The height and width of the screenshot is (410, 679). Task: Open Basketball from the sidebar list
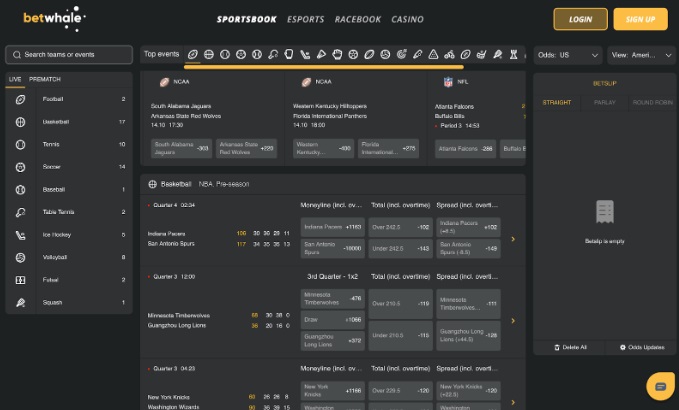click(55, 122)
